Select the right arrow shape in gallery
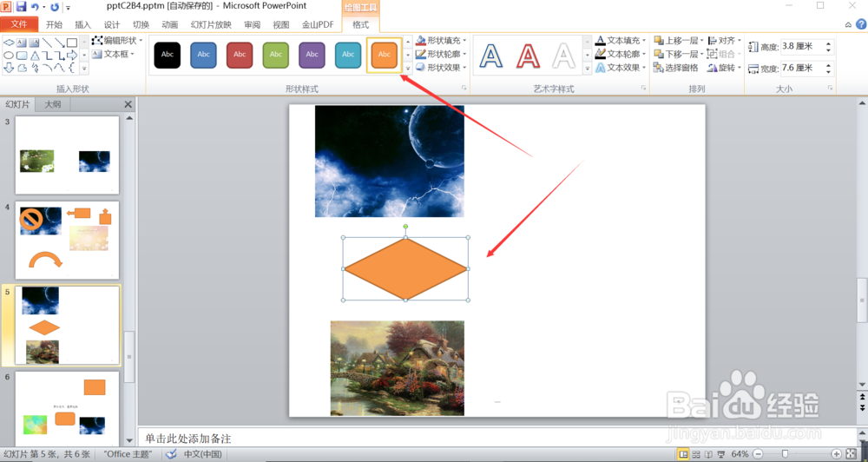 (x=72, y=56)
